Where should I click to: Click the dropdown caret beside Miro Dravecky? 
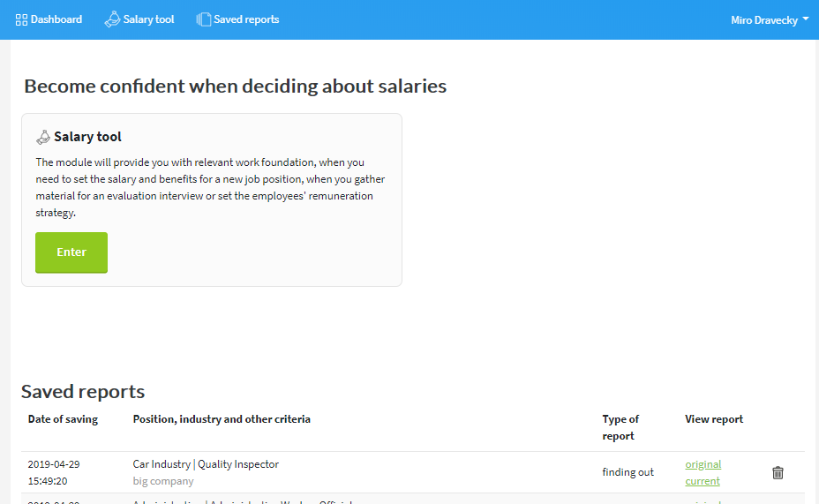pos(806,19)
